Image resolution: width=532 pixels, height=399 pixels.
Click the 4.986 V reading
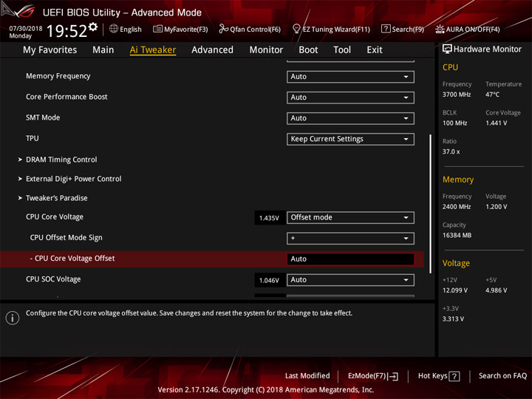click(496, 290)
